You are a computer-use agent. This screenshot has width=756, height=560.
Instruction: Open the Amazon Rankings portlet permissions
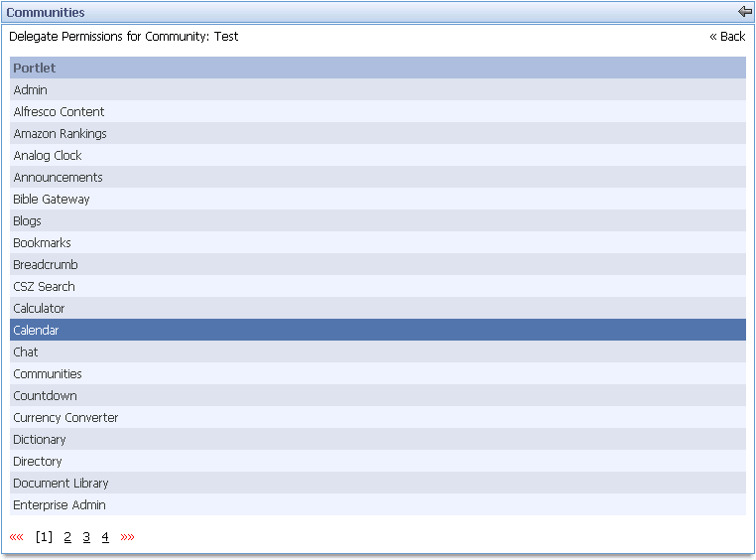pyautogui.click(x=60, y=134)
